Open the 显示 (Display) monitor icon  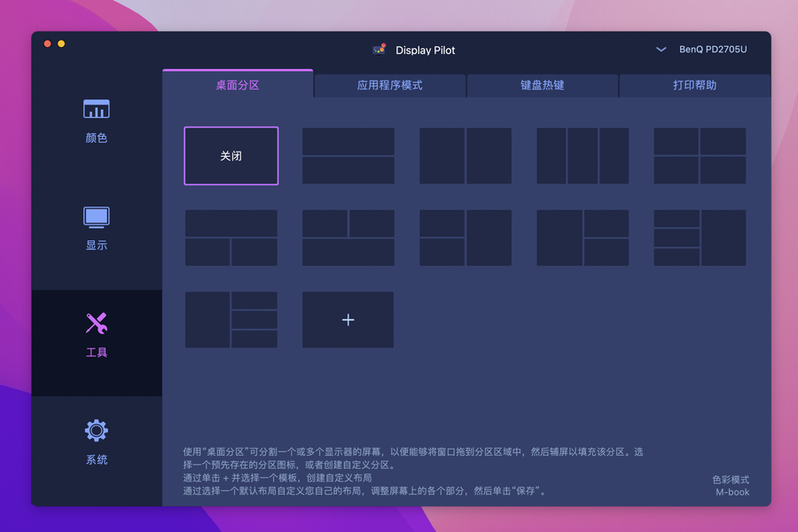pos(96,217)
